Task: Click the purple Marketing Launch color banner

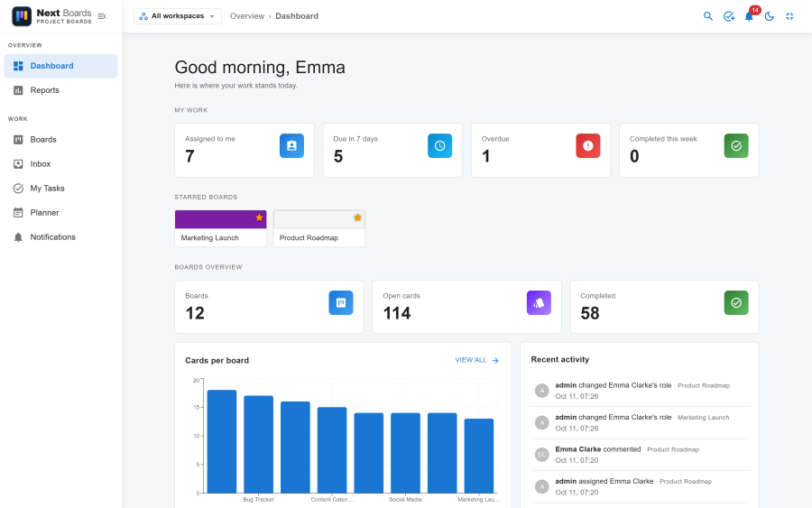Action: pyautogui.click(x=221, y=219)
